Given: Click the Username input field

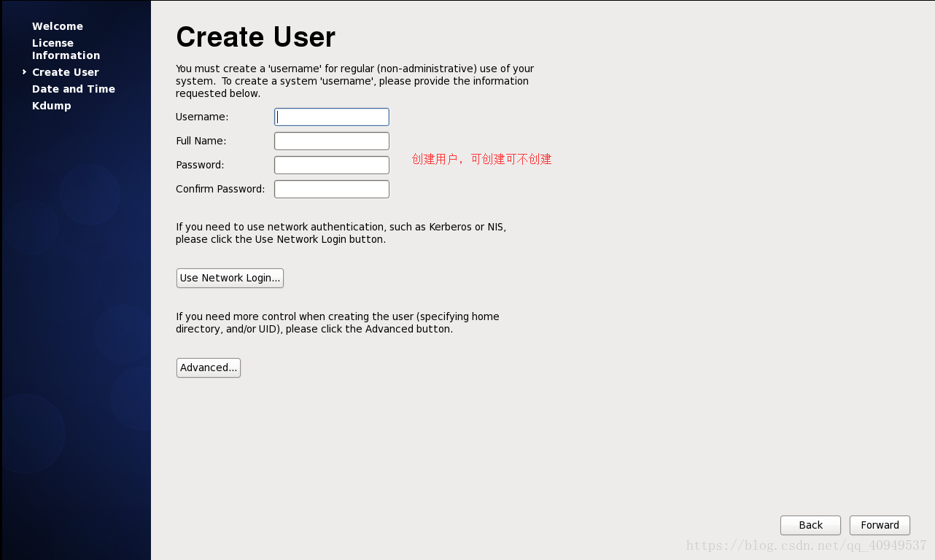Looking at the screenshot, I should point(332,117).
